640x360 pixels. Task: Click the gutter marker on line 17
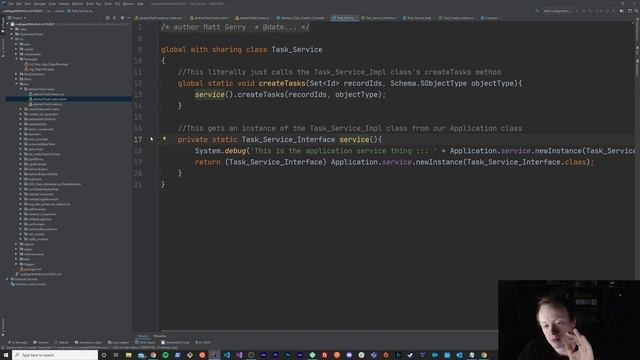[x=164, y=139]
